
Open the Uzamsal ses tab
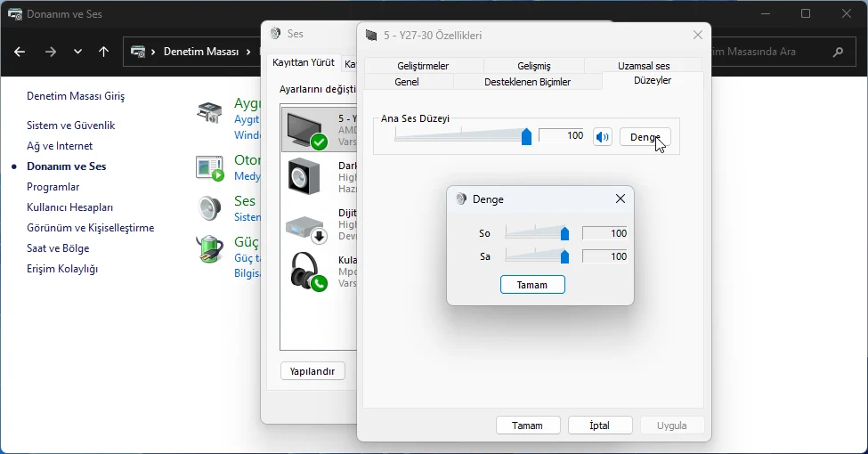(x=644, y=66)
